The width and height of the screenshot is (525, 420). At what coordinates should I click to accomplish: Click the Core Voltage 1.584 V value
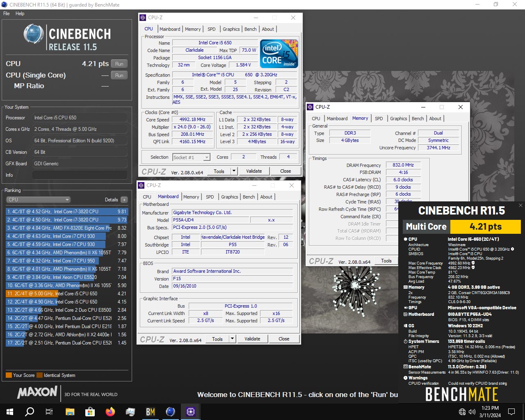[x=243, y=65]
